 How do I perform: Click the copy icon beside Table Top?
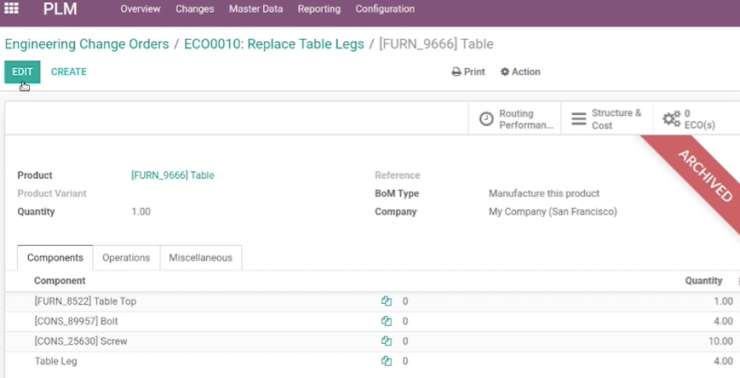pyautogui.click(x=387, y=301)
